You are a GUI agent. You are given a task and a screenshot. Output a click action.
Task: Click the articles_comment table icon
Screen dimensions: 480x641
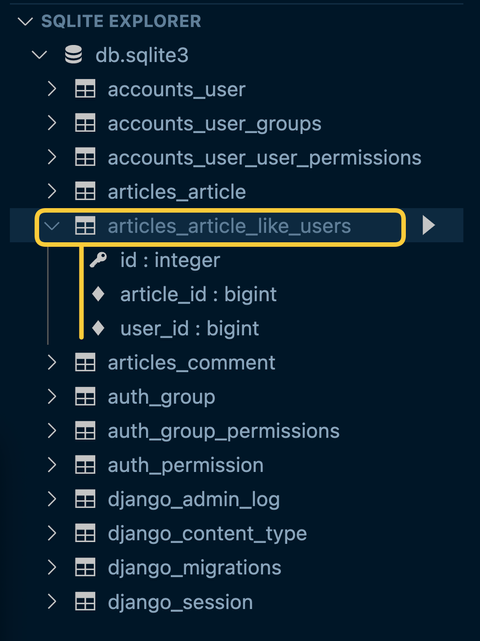[85, 362]
